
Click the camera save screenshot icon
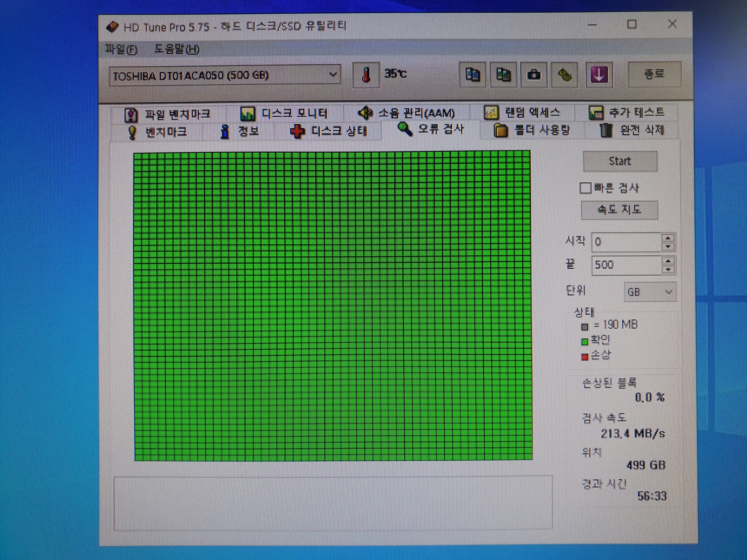click(x=534, y=75)
